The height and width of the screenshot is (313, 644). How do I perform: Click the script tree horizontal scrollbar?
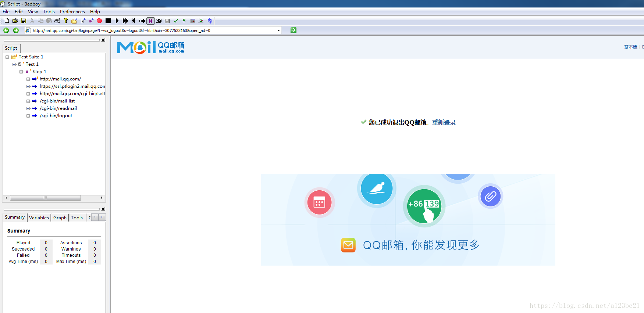coord(45,198)
